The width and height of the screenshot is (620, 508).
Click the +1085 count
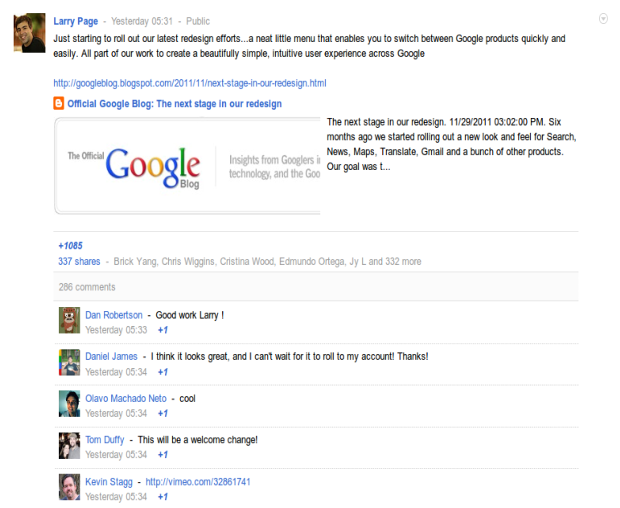(70, 246)
